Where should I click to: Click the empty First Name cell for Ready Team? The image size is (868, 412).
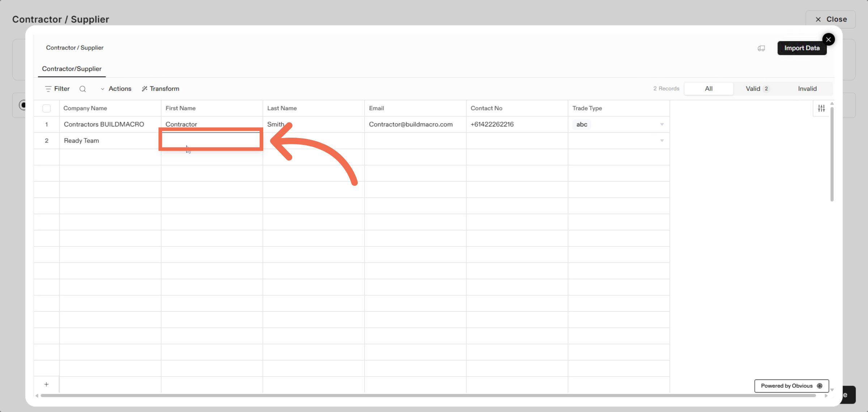tap(211, 141)
